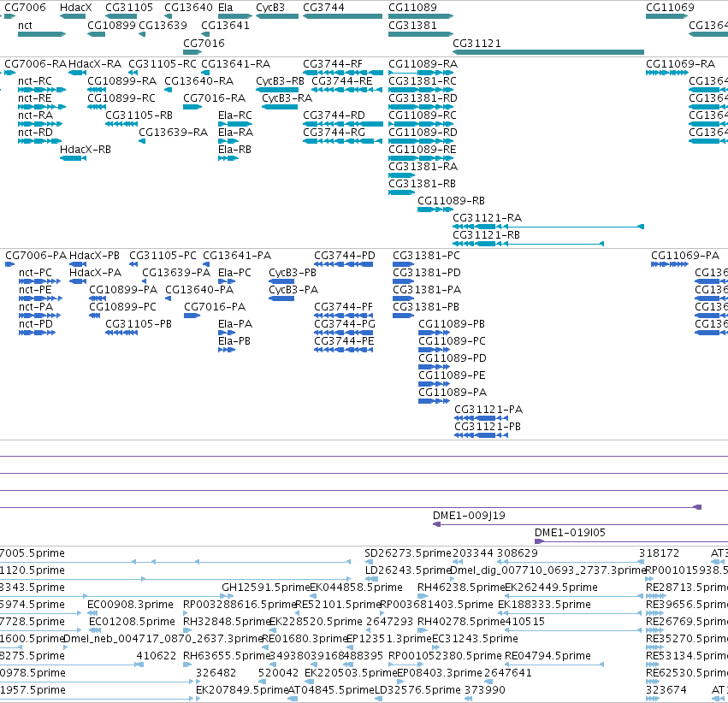
Task: Click protein CG31121-PB
Action: pos(481,435)
